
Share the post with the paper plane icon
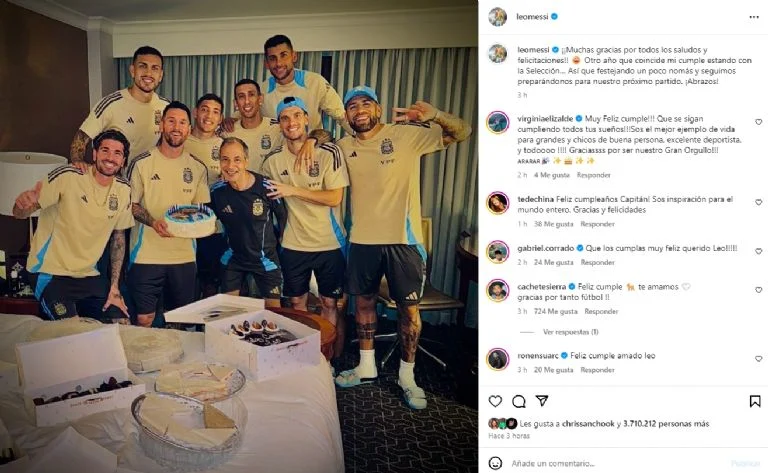click(x=542, y=401)
